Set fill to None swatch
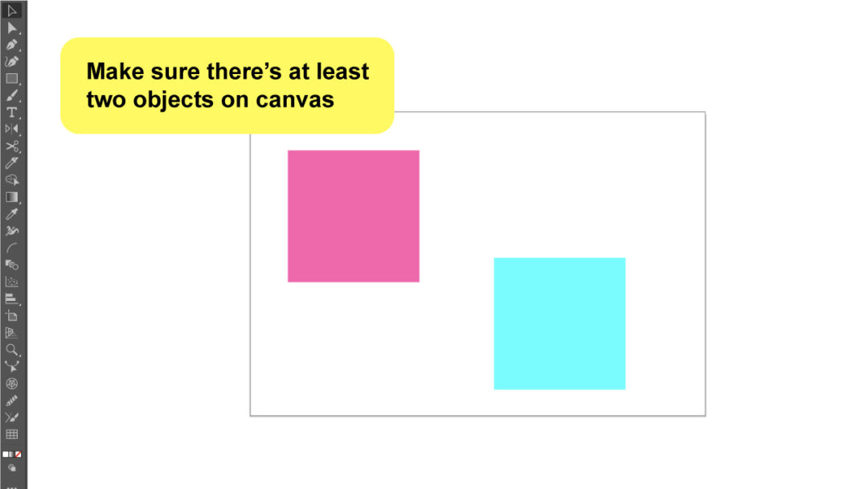The width and height of the screenshot is (868, 489). coord(18,454)
